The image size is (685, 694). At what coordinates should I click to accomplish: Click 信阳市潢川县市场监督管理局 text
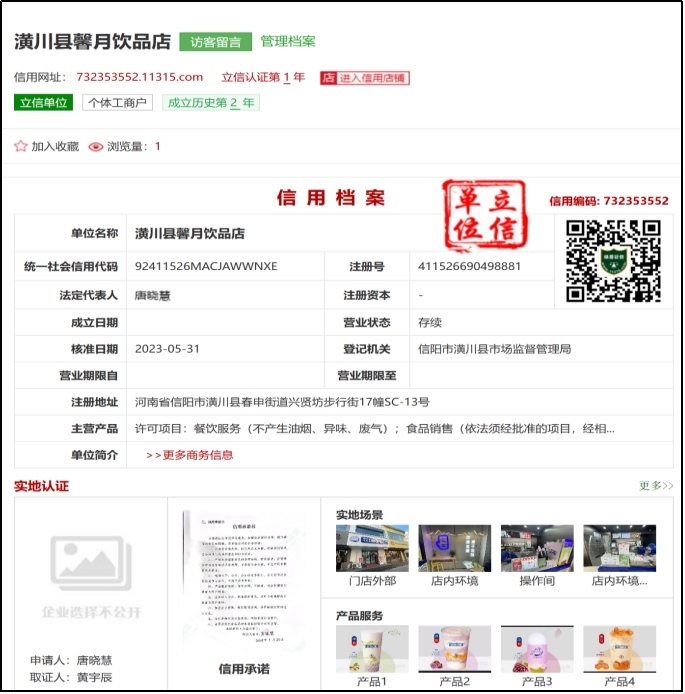click(x=494, y=349)
